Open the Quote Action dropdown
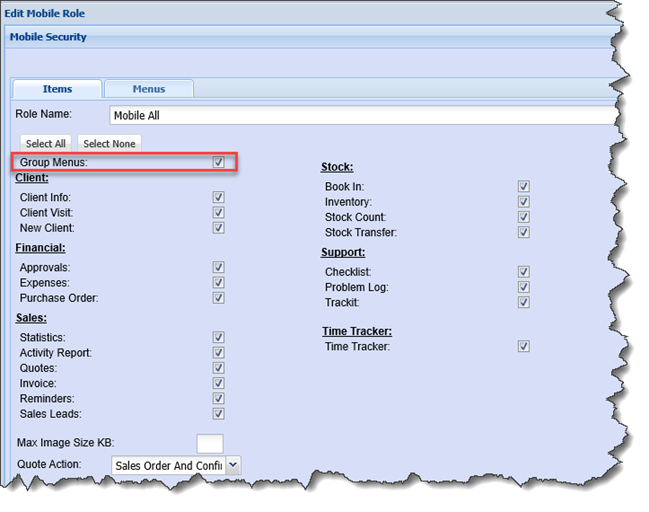The width and height of the screenshot is (649, 512). pos(233,465)
